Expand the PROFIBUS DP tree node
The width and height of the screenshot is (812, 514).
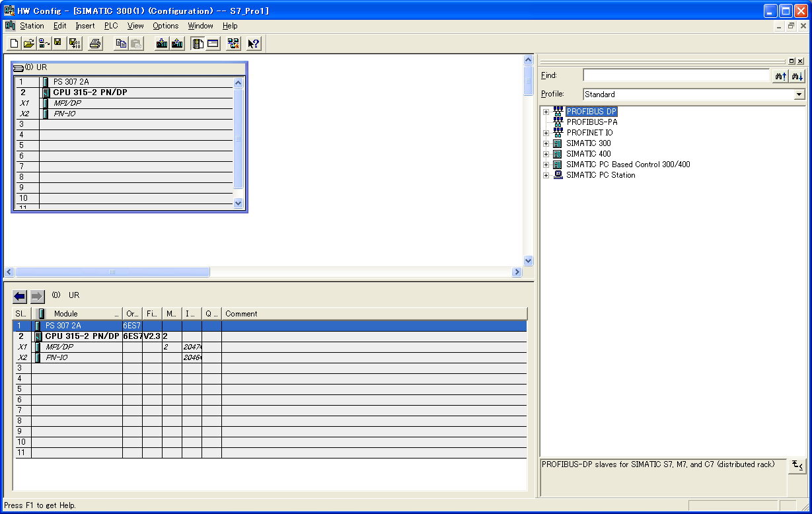[546, 112]
